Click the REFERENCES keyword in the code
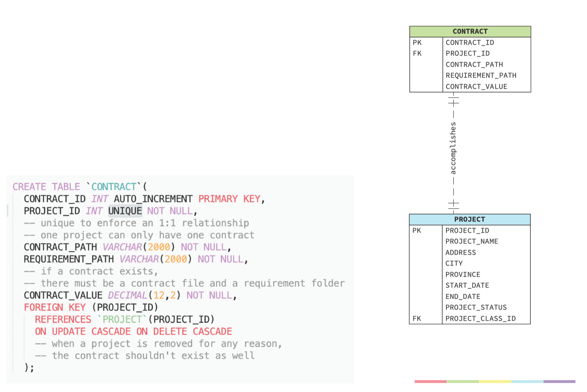Image resolution: width=587 pixels, height=392 pixels. 63,320
